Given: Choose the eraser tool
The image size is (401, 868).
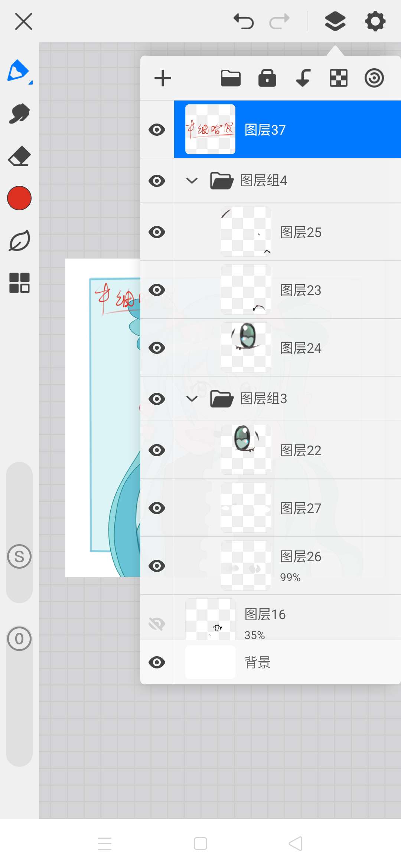Looking at the screenshot, I should pyautogui.click(x=19, y=156).
